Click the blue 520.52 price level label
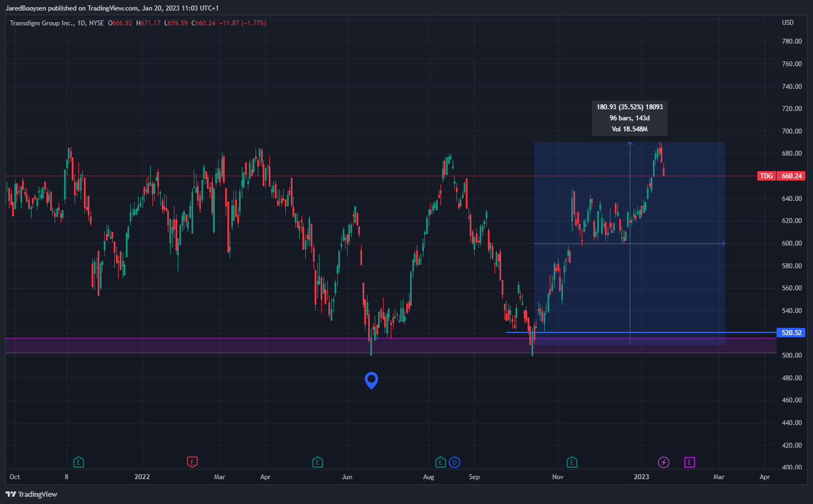This screenshot has height=504, width=813. pyautogui.click(x=791, y=333)
